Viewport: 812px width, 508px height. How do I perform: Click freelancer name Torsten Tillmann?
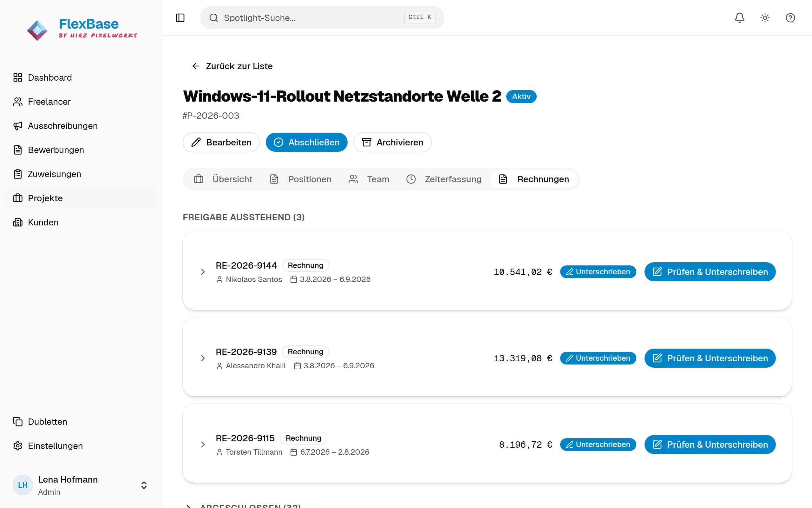click(x=254, y=452)
